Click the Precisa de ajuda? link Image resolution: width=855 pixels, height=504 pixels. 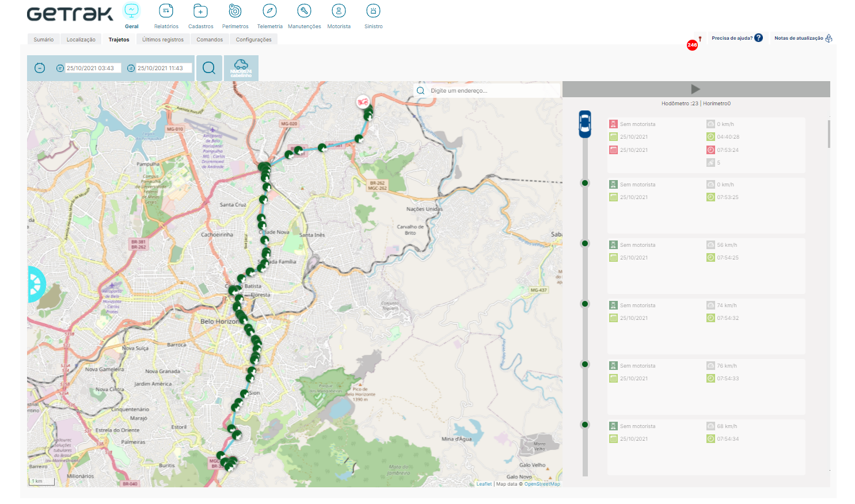(732, 38)
